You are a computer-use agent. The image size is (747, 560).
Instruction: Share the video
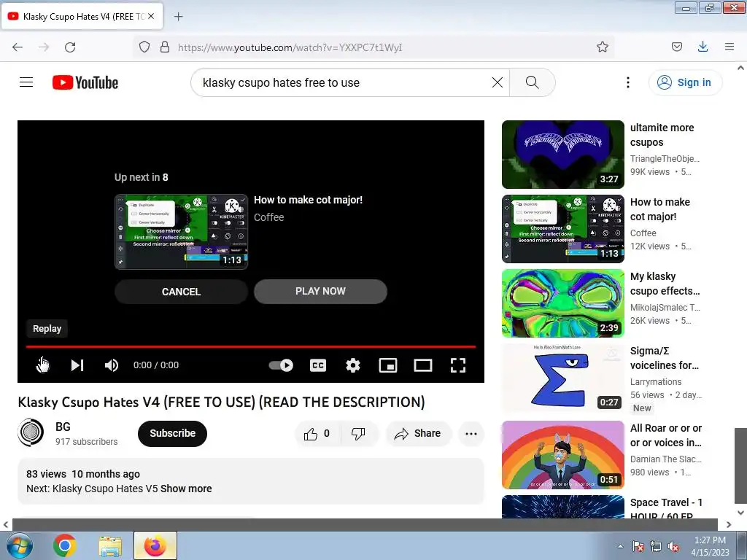point(418,433)
